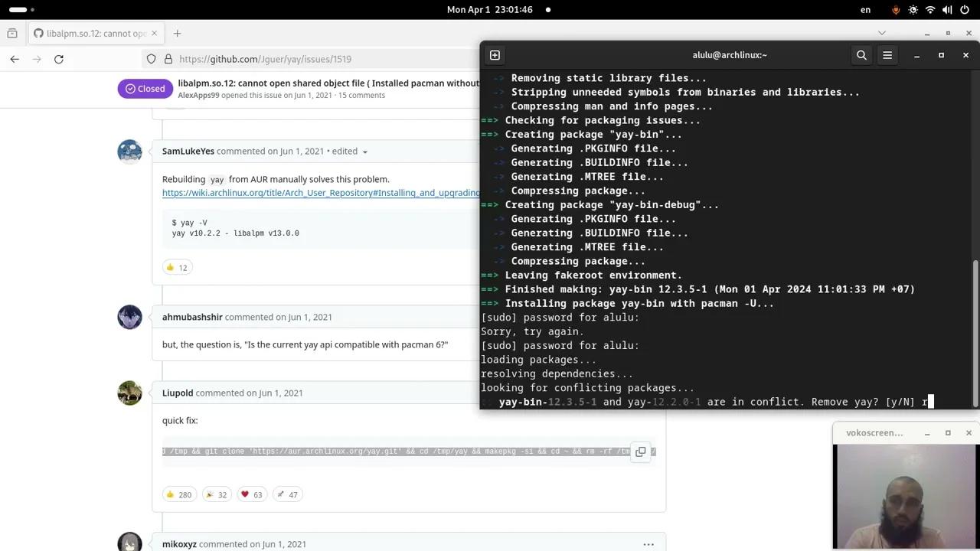
Task: Open the microphone indicator in top bar
Action: pyautogui.click(x=896, y=10)
